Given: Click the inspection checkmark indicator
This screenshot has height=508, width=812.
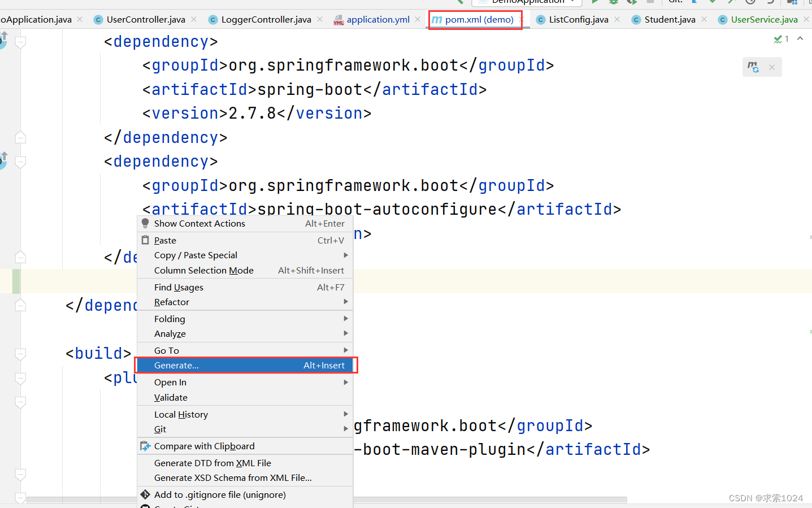Looking at the screenshot, I should [778, 39].
